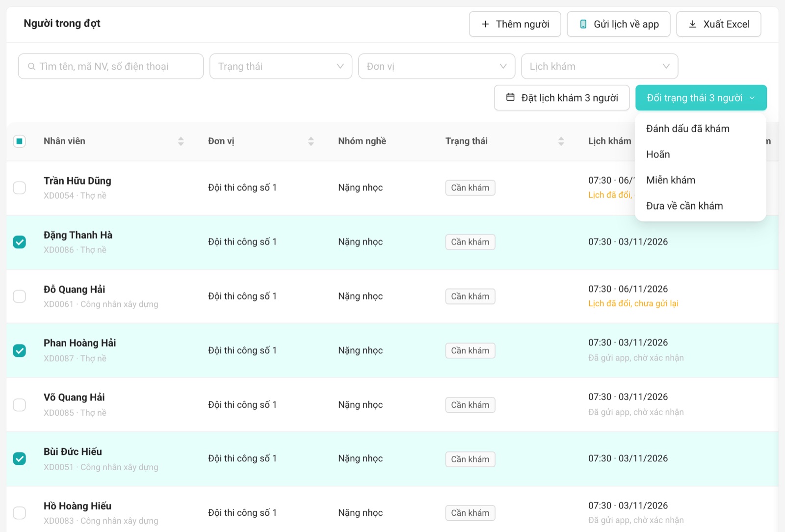The image size is (785, 532).
Task: Click the plus icon in Thêm người
Action: click(485, 24)
